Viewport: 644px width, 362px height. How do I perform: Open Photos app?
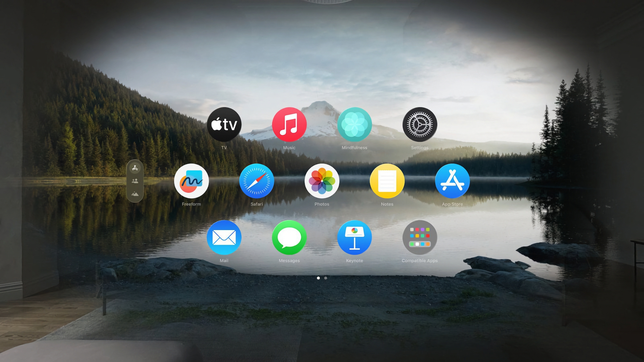coord(322,181)
